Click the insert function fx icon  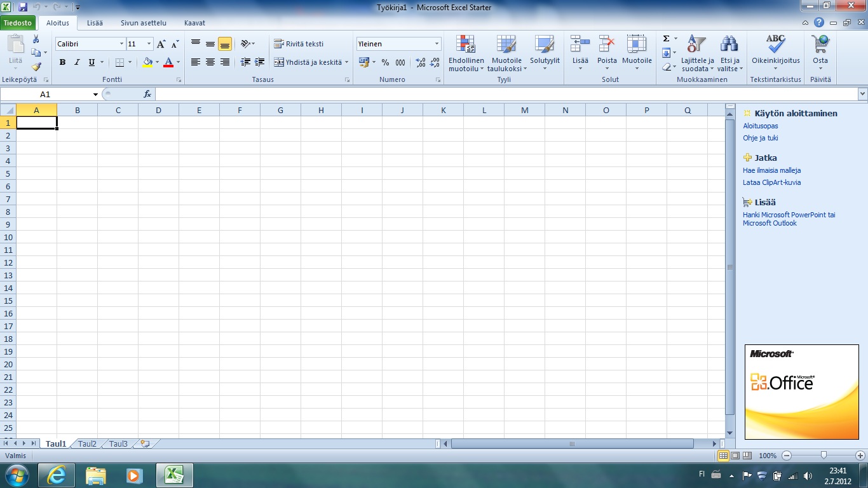[x=147, y=94]
